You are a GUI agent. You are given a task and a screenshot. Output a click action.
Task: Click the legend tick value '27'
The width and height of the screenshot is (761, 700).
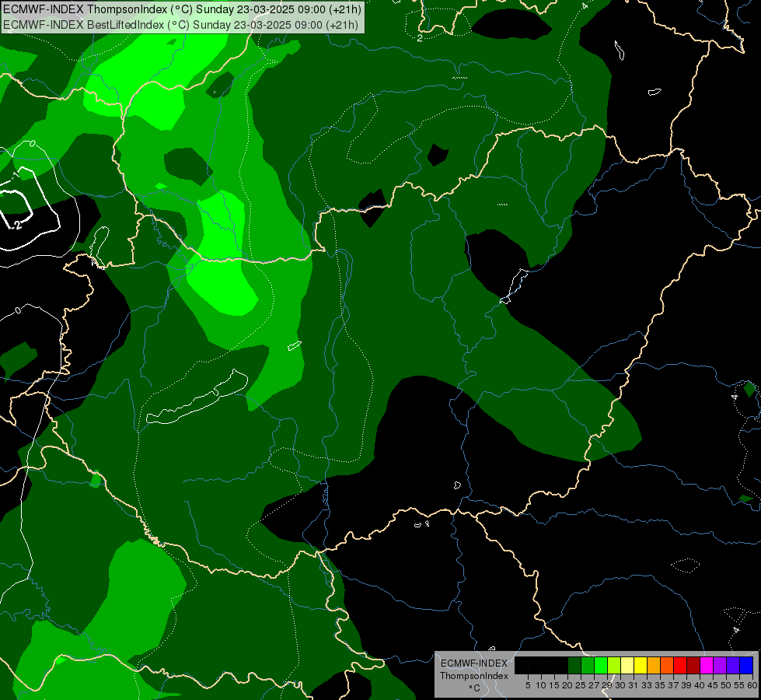(x=594, y=685)
